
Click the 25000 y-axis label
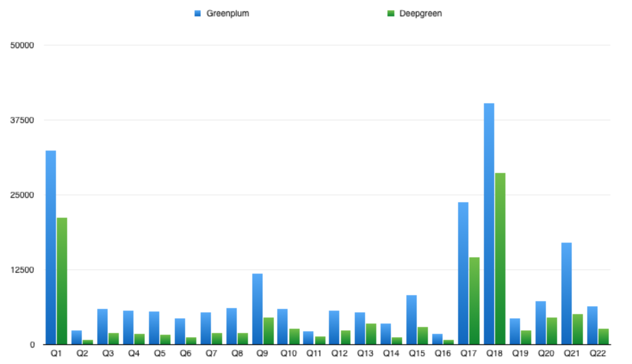[x=22, y=195]
